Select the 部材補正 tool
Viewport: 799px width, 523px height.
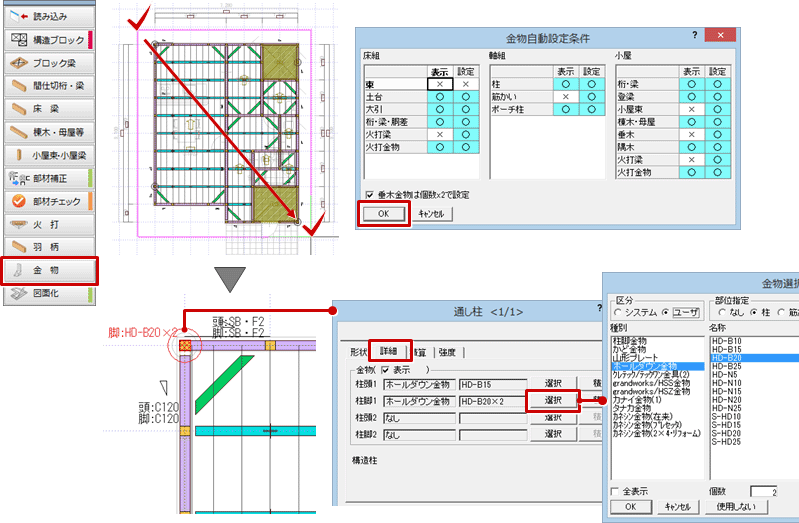[49, 178]
